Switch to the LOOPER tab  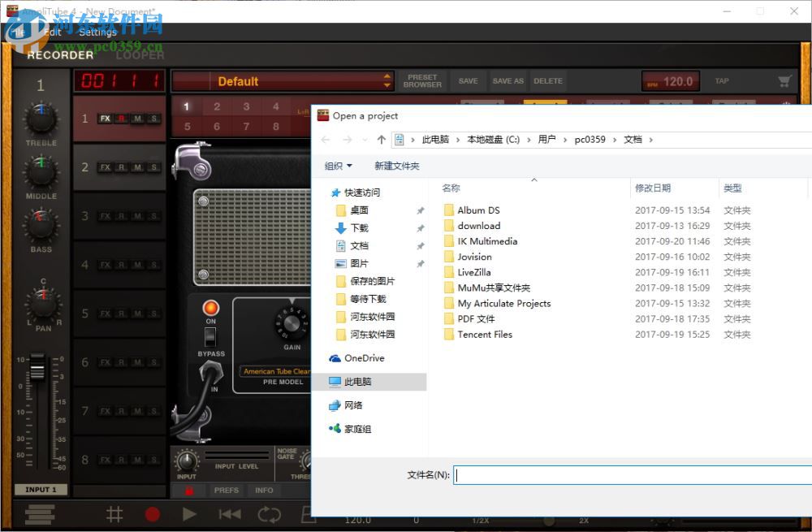click(x=140, y=56)
